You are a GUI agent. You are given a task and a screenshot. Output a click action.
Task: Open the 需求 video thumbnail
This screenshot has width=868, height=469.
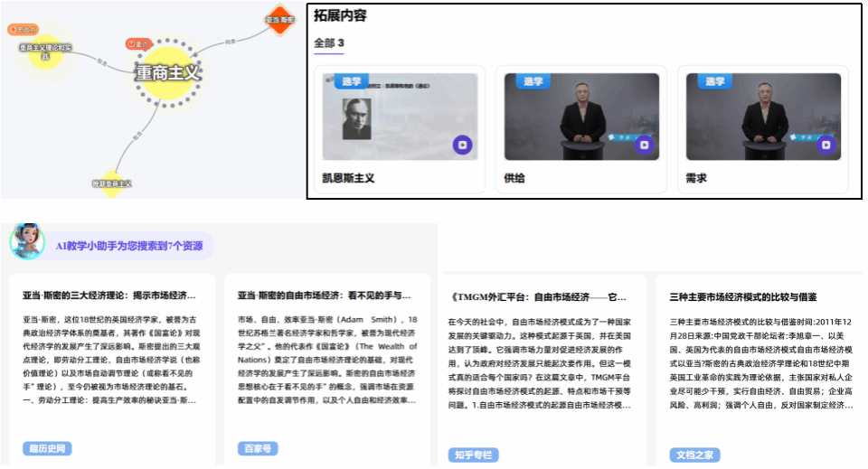[763, 117]
